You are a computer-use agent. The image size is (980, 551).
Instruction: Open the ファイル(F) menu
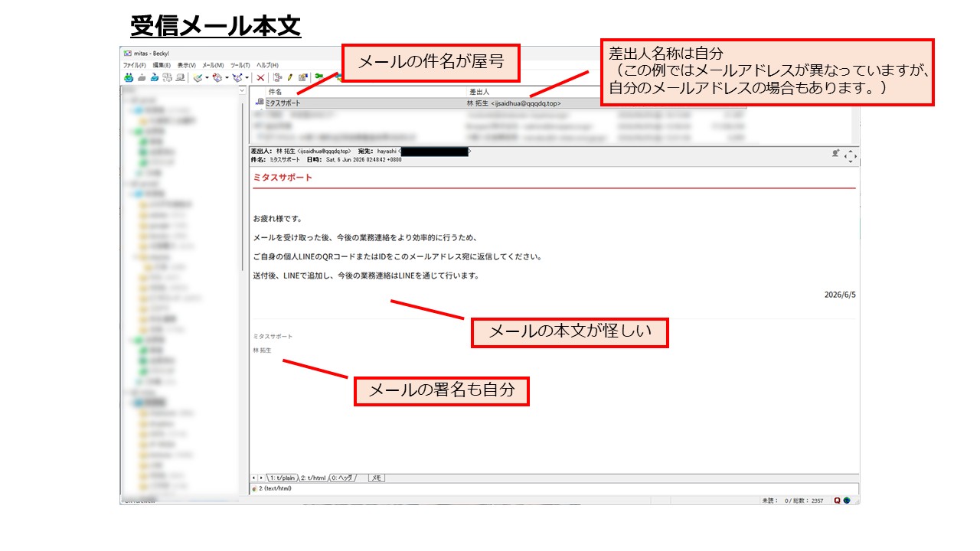coord(135,66)
